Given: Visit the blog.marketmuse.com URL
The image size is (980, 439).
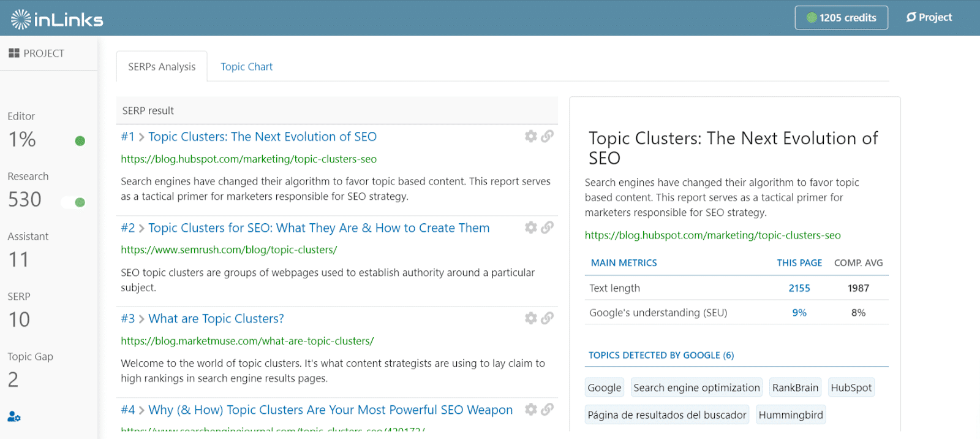Looking at the screenshot, I should 247,341.
